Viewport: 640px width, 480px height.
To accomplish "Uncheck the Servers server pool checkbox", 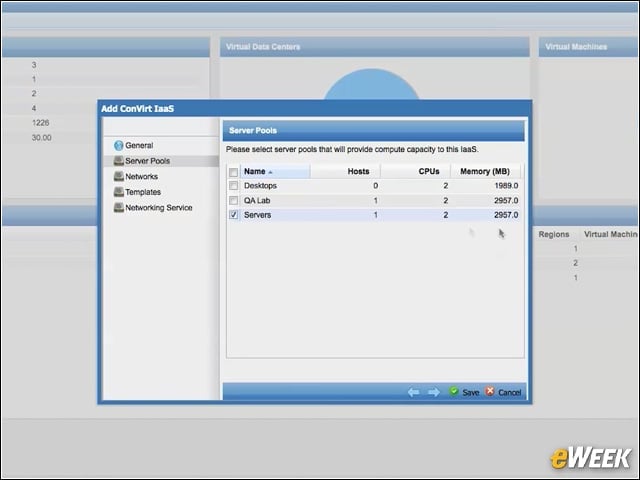I will tap(233, 215).
